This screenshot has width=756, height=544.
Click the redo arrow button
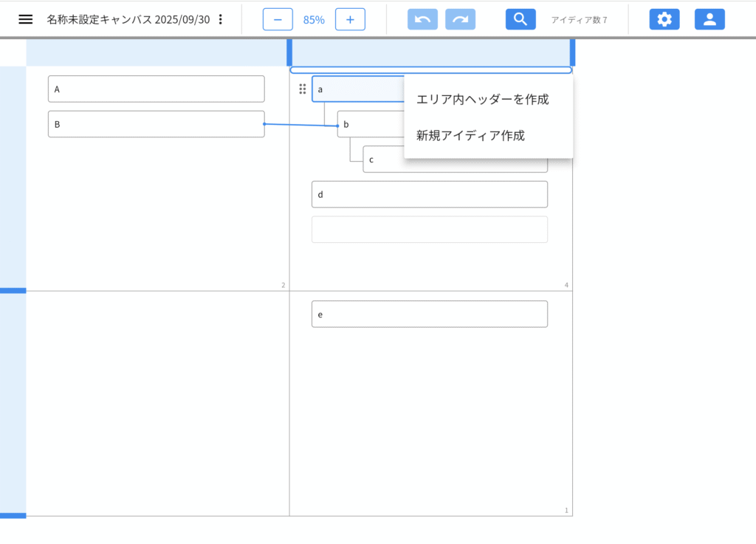coord(460,19)
